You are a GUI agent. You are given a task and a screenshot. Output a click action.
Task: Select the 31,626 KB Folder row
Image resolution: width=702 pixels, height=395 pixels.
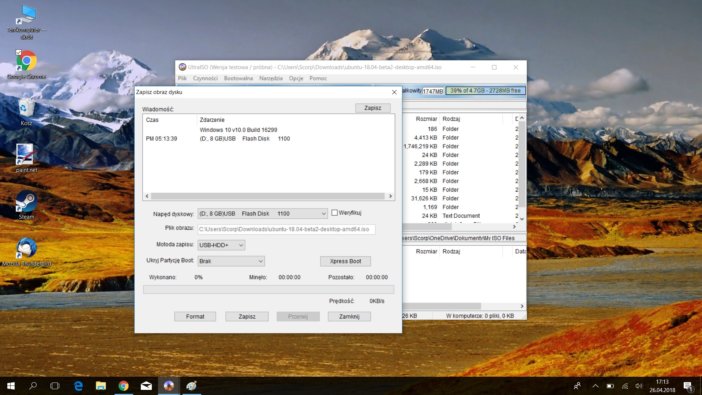point(461,198)
